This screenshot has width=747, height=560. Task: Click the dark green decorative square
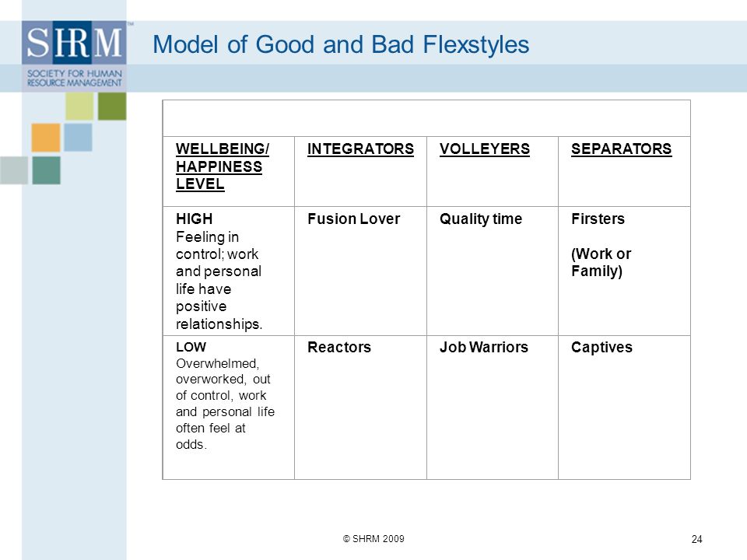pos(112,107)
